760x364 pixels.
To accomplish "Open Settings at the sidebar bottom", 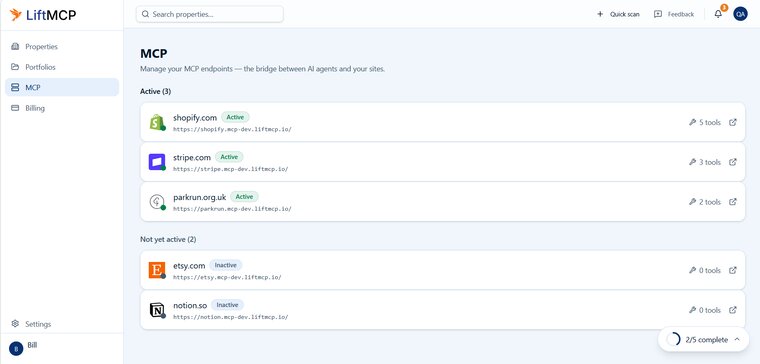I will [x=62, y=324].
